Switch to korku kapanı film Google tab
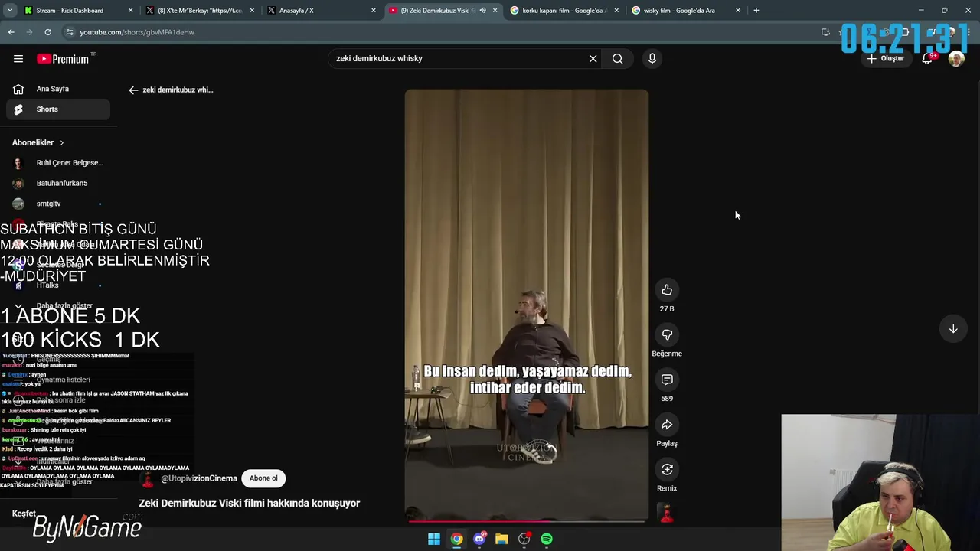This screenshot has width=980, height=551. [x=563, y=11]
